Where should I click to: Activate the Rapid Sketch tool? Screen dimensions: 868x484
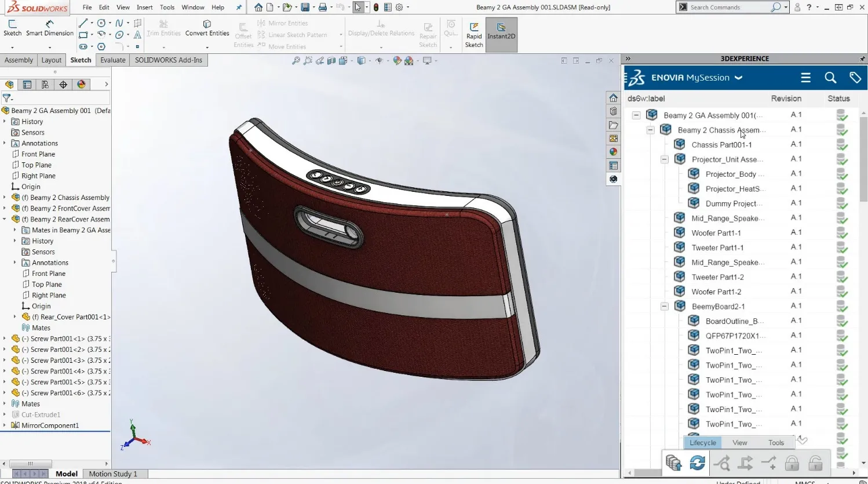[x=473, y=34]
